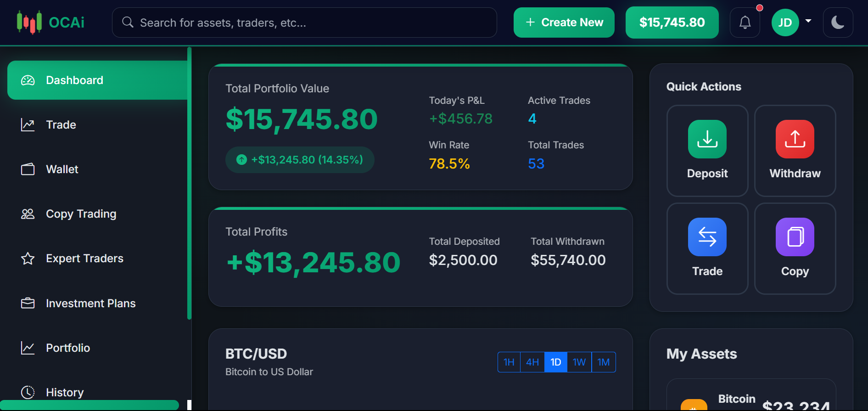Click the Create New button
868x411 pixels.
tap(564, 23)
